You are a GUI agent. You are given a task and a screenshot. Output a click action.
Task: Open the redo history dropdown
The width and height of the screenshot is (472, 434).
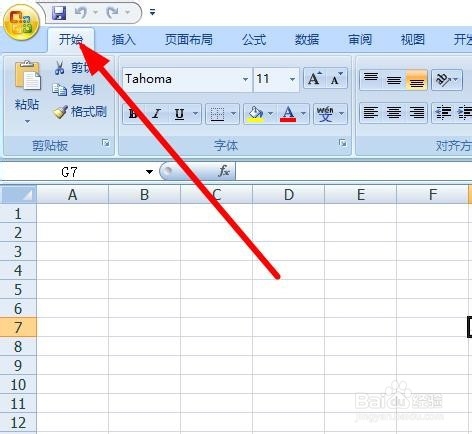(x=128, y=13)
